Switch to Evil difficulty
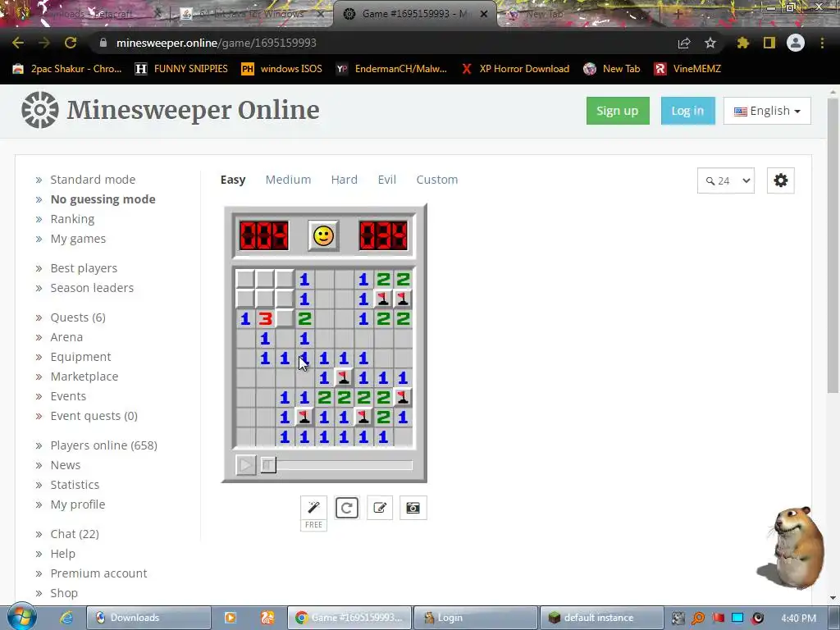 387,180
